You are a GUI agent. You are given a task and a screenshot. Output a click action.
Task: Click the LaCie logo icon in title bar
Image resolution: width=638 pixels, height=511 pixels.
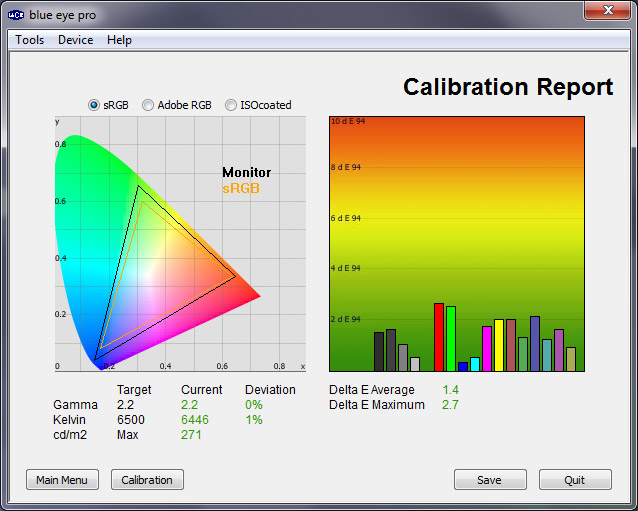point(16,15)
